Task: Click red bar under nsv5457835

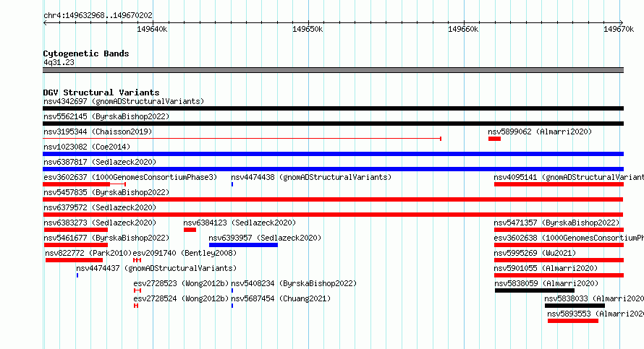Action: coord(333,199)
